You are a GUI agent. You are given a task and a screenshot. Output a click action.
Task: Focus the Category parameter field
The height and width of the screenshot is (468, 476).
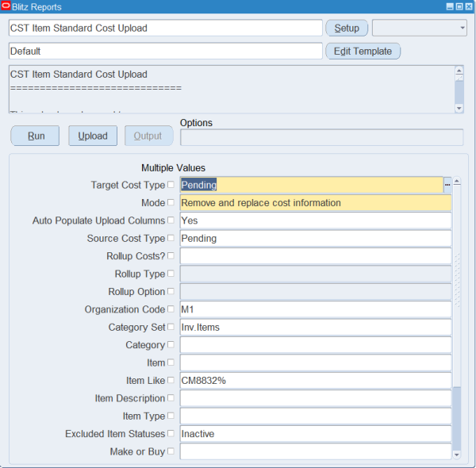point(316,345)
